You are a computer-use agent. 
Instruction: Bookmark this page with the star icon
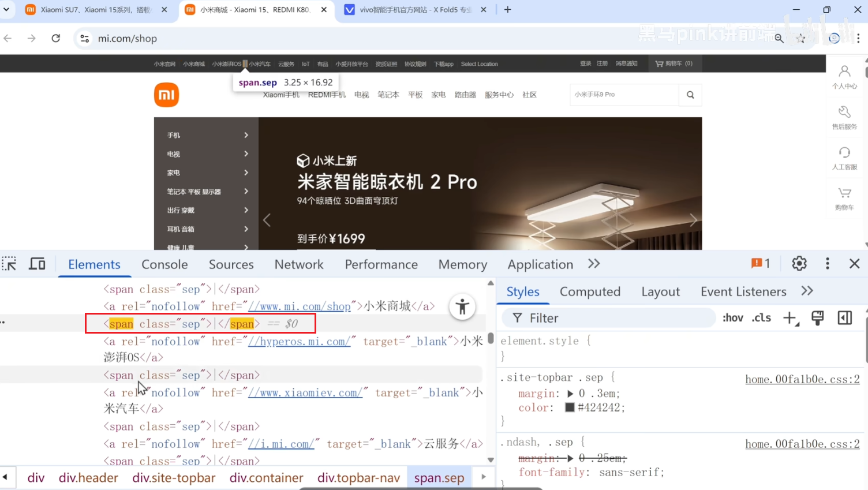point(800,38)
